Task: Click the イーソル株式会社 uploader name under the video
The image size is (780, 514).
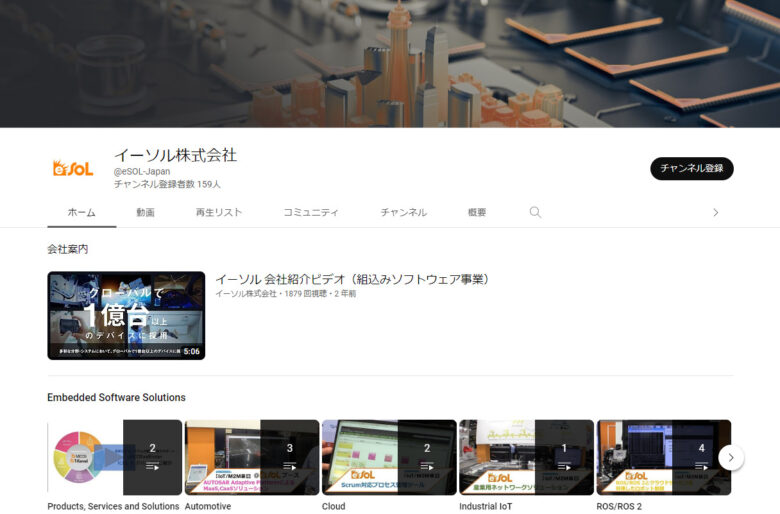Action: click(x=246, y=294)
